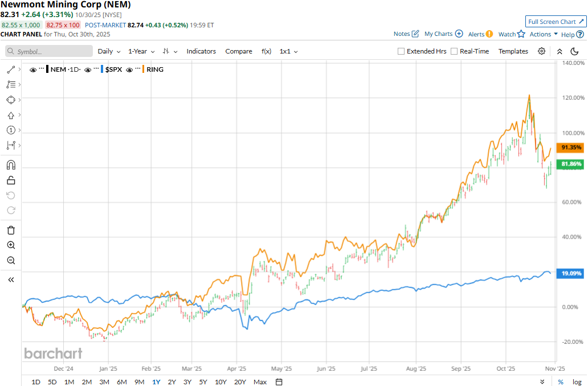Collapse the left drawing toolbar

click(x=11, y=280)
